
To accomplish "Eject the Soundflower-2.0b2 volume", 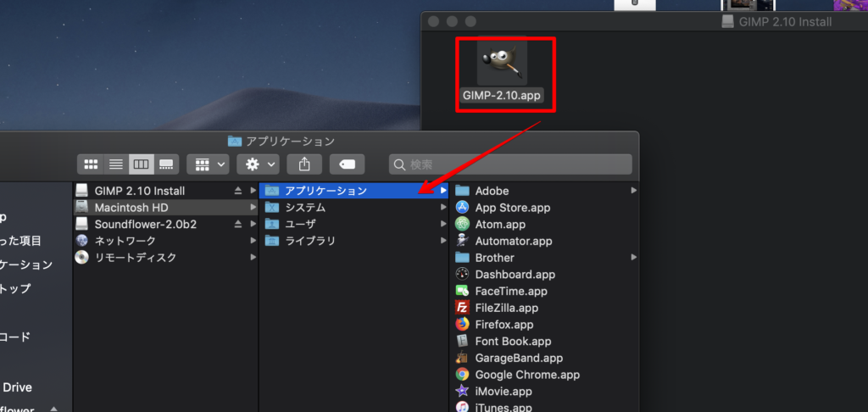I will (x=238, y=224).
